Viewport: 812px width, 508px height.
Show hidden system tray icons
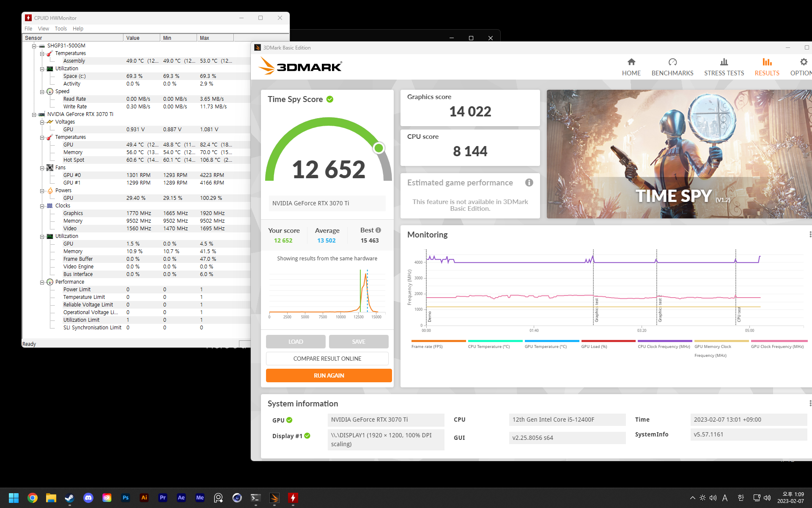(692, 498)
